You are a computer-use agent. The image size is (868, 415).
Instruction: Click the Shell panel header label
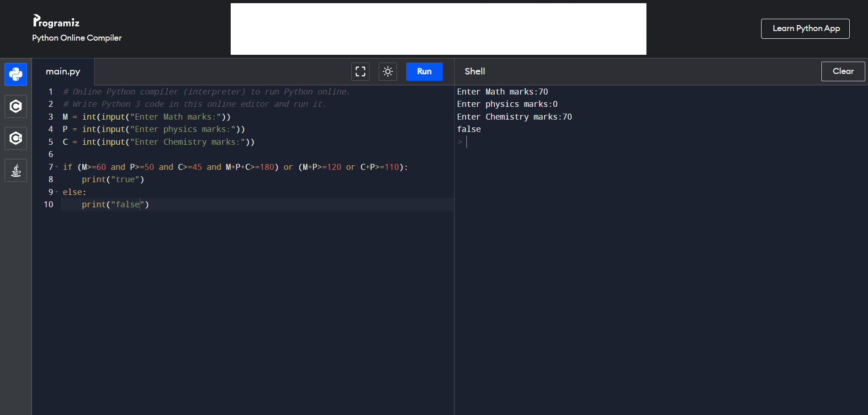[475, 72]
